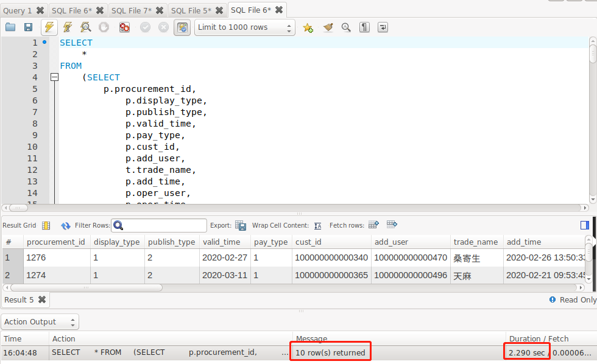Viewport: 597px width, 364px height.
Task: Sort by the display_type column header
Action: (x=117, y=242)
